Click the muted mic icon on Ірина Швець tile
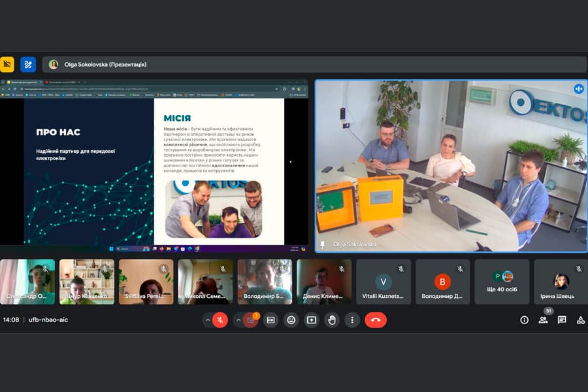Image resolution: width=588 pixels, height=392 pixels. click(579, 269)
